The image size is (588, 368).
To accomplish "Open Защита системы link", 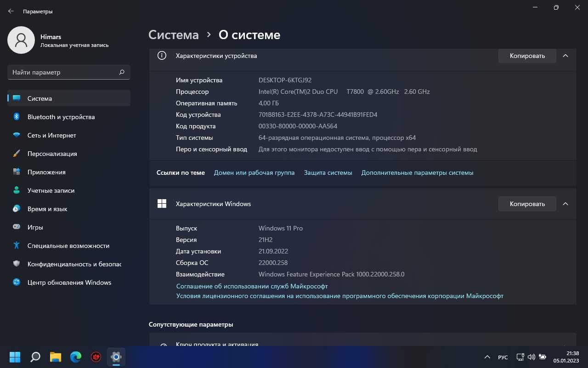I will tap(328, 172).
